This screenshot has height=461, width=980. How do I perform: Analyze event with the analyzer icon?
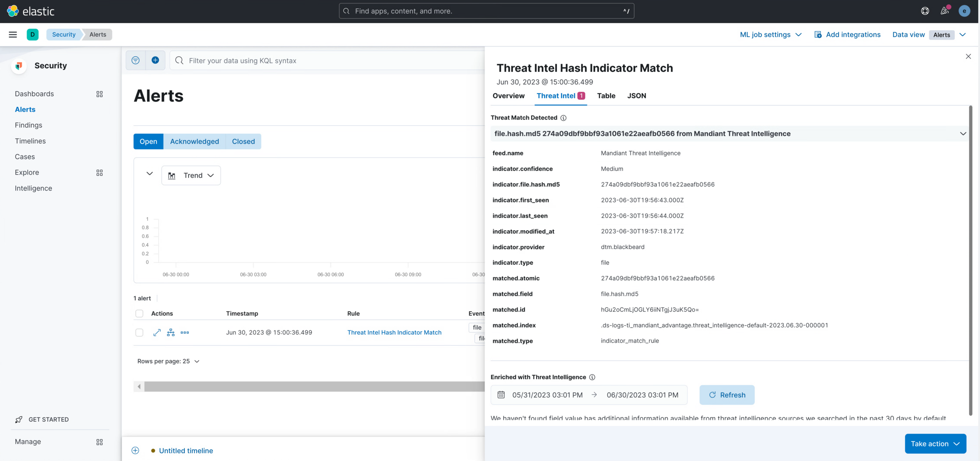point(171,333)
